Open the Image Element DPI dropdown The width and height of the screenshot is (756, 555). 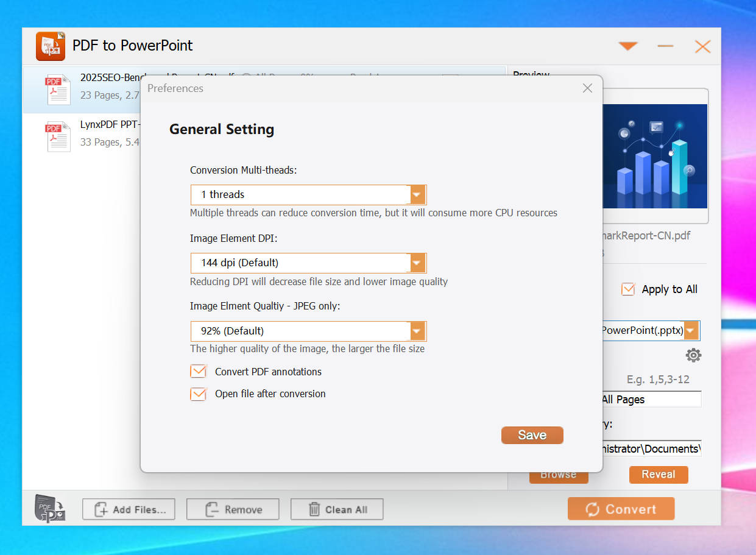click(x=417, y=263)
